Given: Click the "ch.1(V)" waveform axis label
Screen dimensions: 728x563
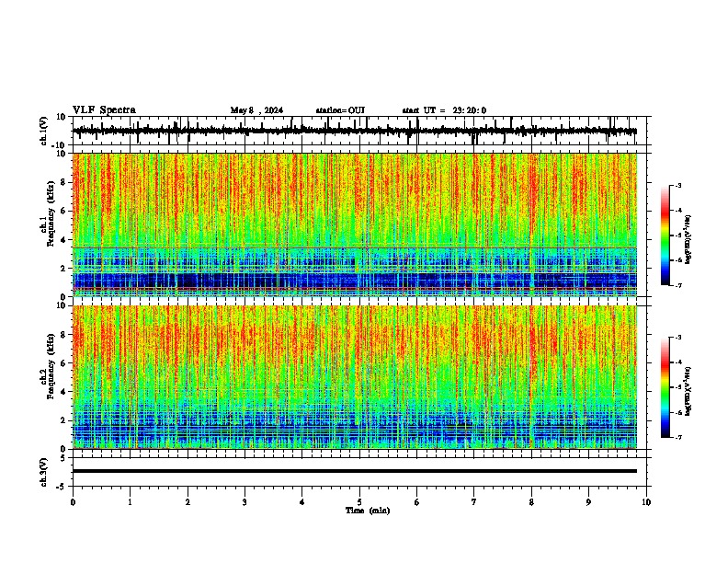Looking at the screenshot, I should point(43,131).
